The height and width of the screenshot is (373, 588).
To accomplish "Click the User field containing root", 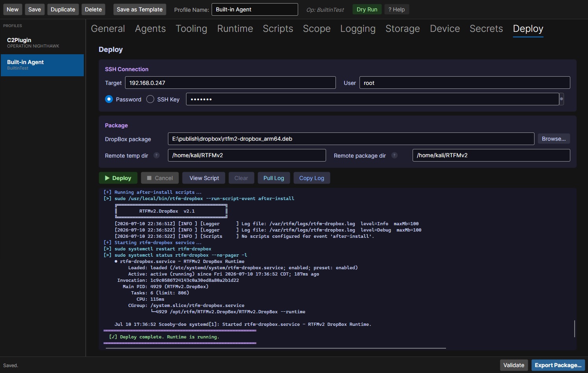I will tap(465, 83).
